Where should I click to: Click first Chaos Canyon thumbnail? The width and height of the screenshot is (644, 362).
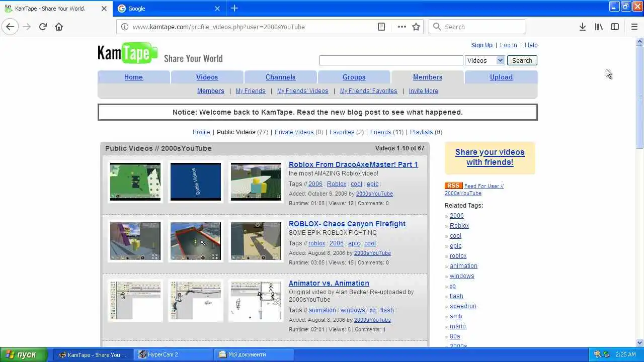[x=135, y=241]
